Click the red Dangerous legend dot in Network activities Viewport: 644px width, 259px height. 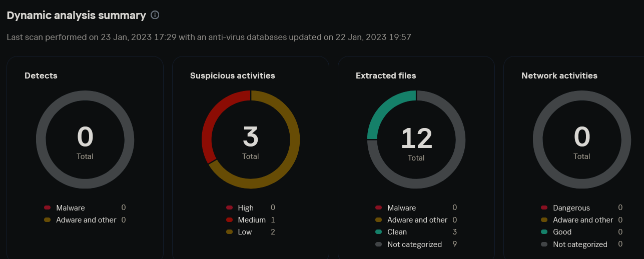point(544,207)
